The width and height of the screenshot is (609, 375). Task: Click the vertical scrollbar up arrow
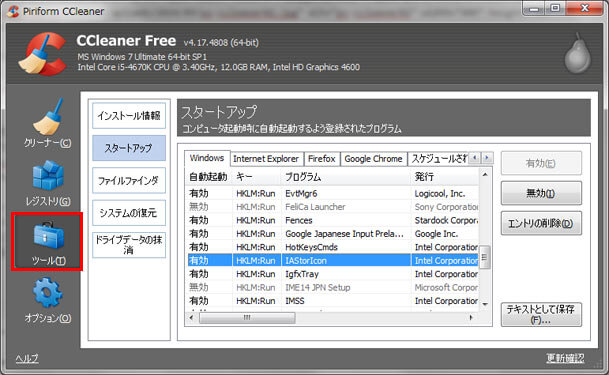click(x=485, y=175)
